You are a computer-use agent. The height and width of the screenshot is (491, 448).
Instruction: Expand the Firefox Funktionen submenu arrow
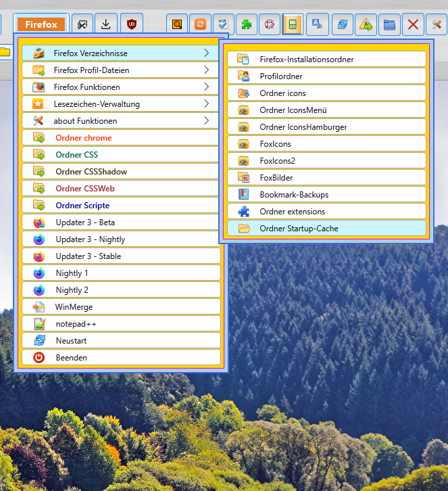[206, 87]
